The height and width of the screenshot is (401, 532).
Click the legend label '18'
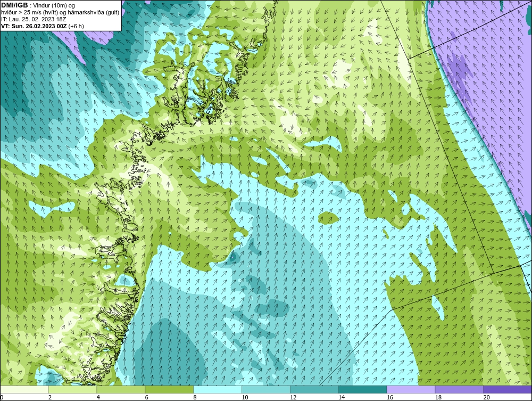click(x=438, y=398)
